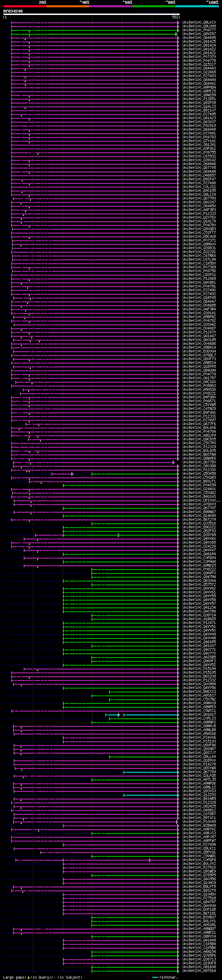Screen dimensions: 222x980
Task: Click hit label UniRef100_P10049
Action: (x=199, y=822)
